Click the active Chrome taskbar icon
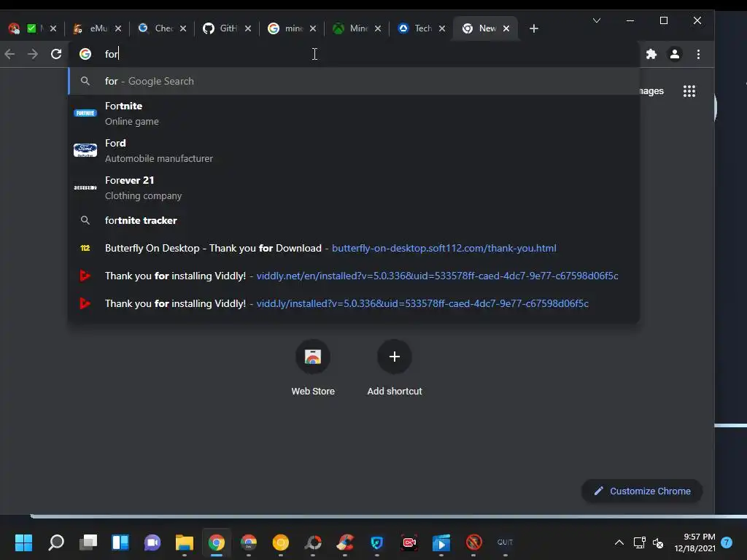This screenshot has width=747, height=560. click(216, 542)
